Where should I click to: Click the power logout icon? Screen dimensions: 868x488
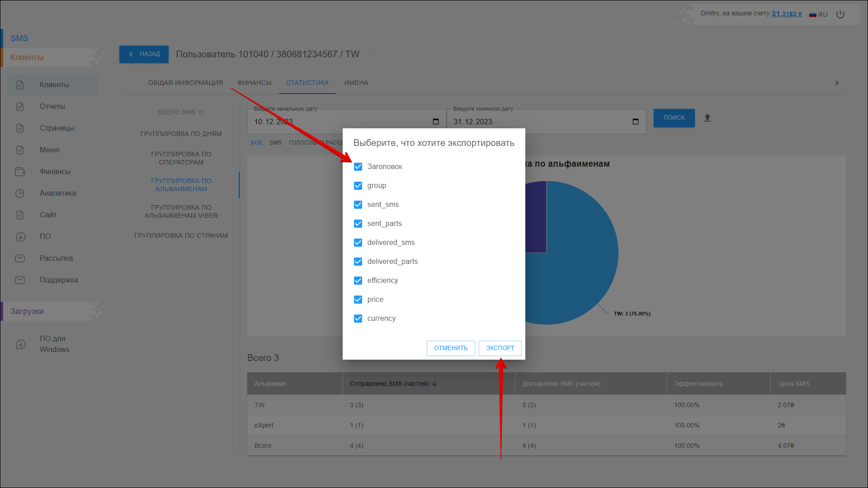tap(840, 14)
